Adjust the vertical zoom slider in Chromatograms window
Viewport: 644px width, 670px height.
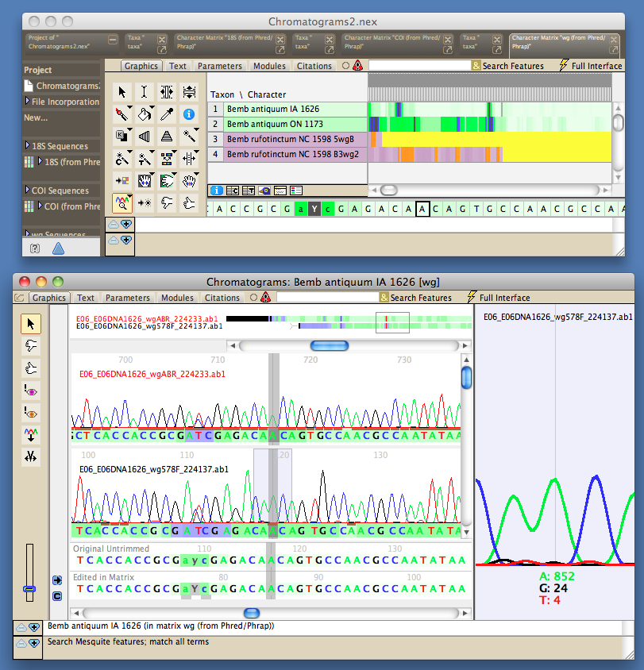tap(29, 589)
